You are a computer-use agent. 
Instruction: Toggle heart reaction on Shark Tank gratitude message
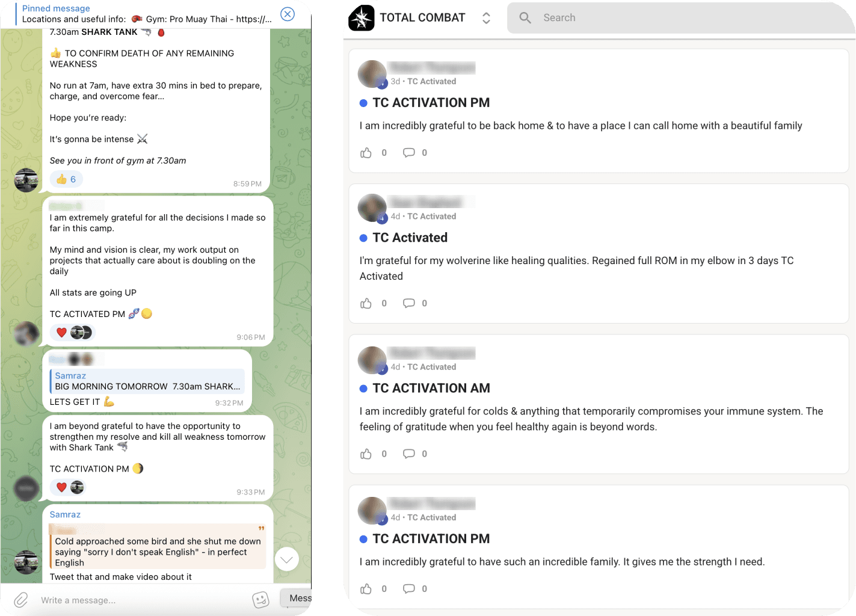[x=61, y=487]
